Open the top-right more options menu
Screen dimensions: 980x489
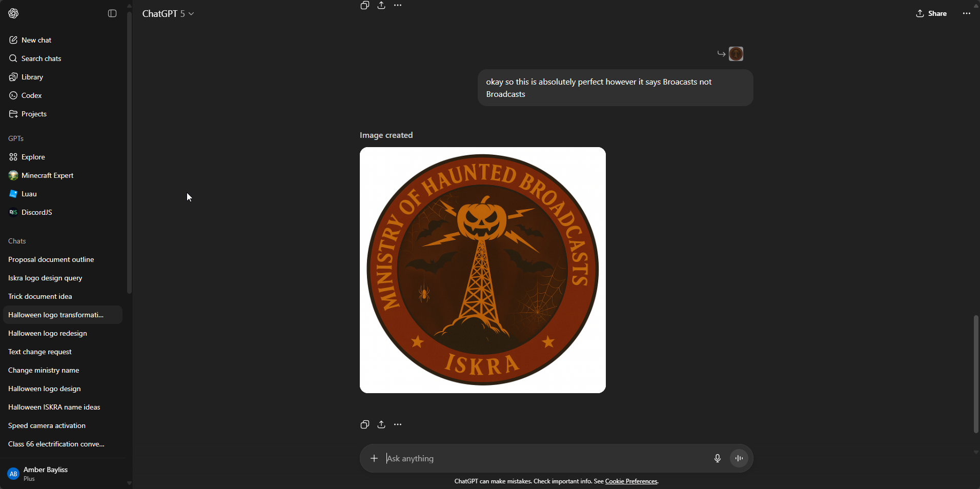[x=966, y=13]
